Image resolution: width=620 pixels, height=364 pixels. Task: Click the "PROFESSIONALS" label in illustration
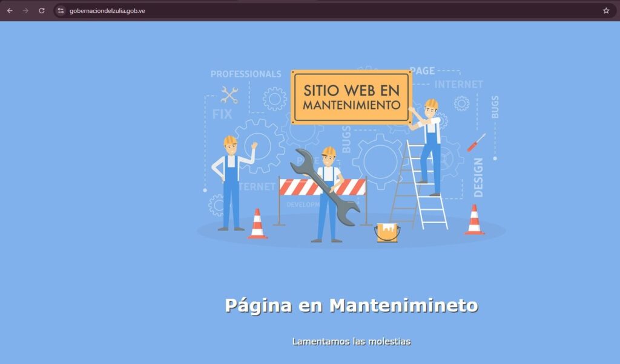coord(246,74)
